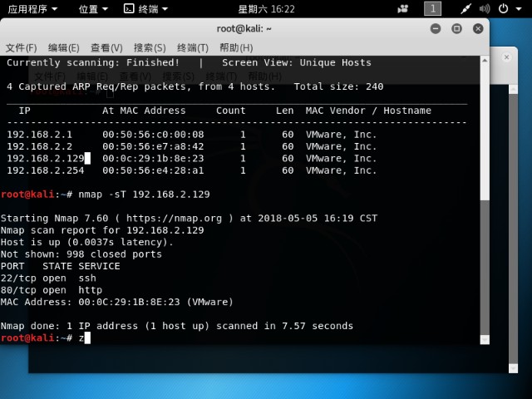
Task: Click MAC address 00:50:56:c0:00:08
Action: click(x=153, y=135)
